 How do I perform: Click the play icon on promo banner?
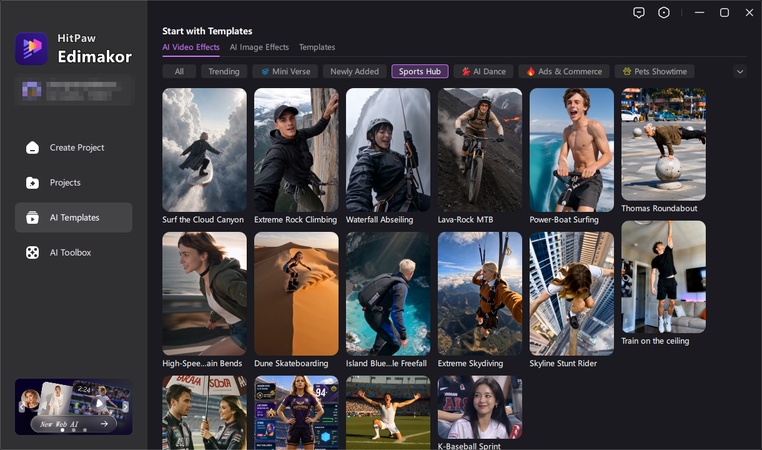click(99, 403)
